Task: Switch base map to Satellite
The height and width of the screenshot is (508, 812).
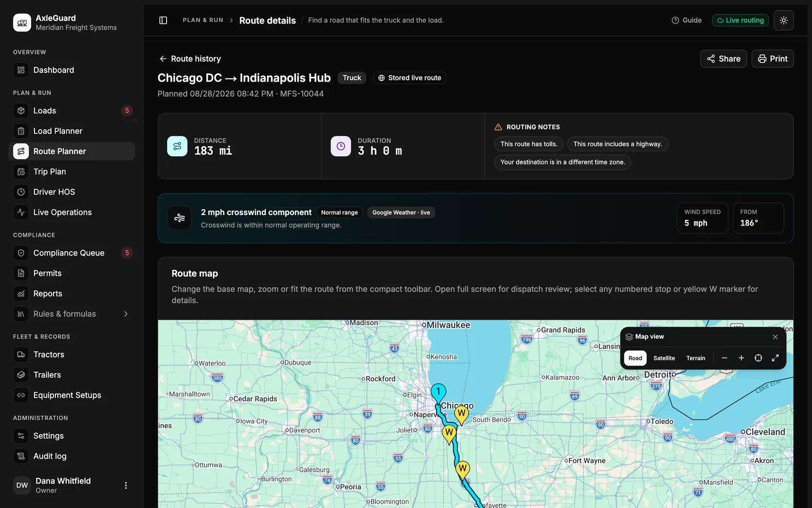Action: [664, 358]
